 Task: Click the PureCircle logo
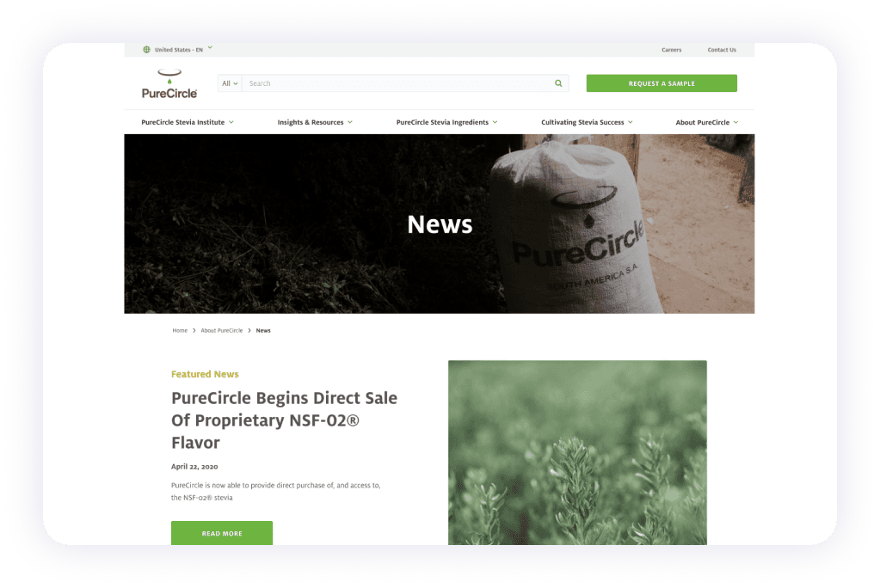(x=169, y=83)
